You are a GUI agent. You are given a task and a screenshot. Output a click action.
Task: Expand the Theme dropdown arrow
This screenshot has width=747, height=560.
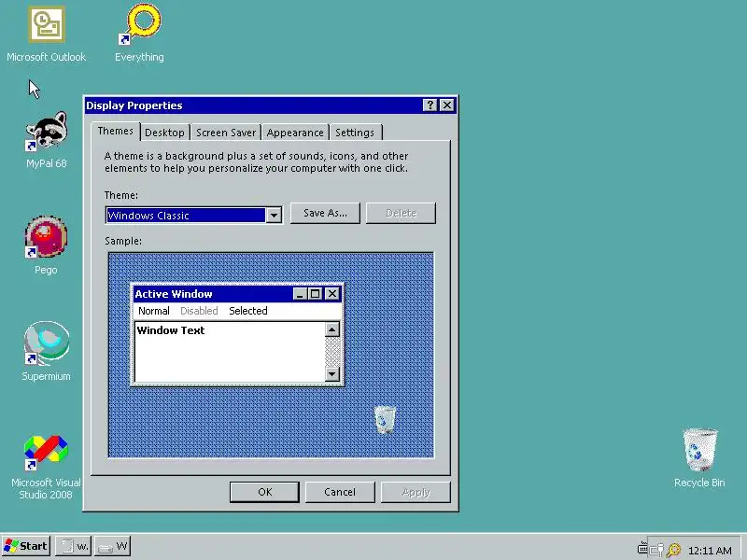(274, 216)
